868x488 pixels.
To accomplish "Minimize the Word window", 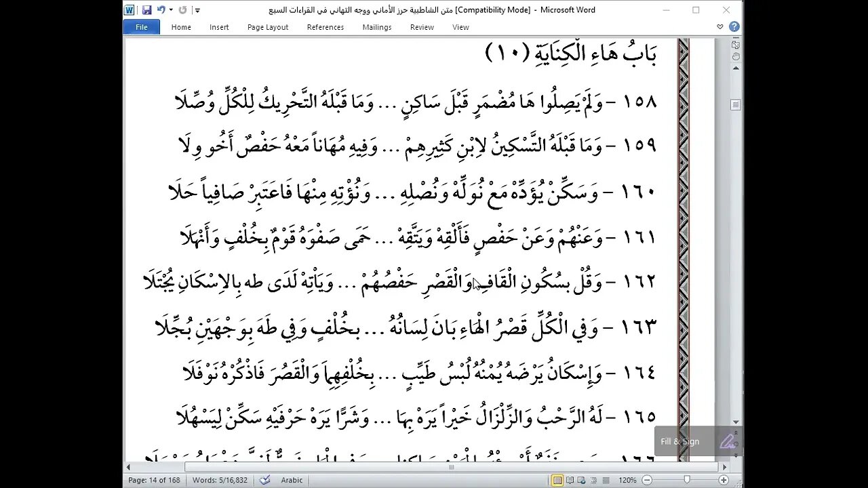I will pyautogui.click(x=667, y=10).
